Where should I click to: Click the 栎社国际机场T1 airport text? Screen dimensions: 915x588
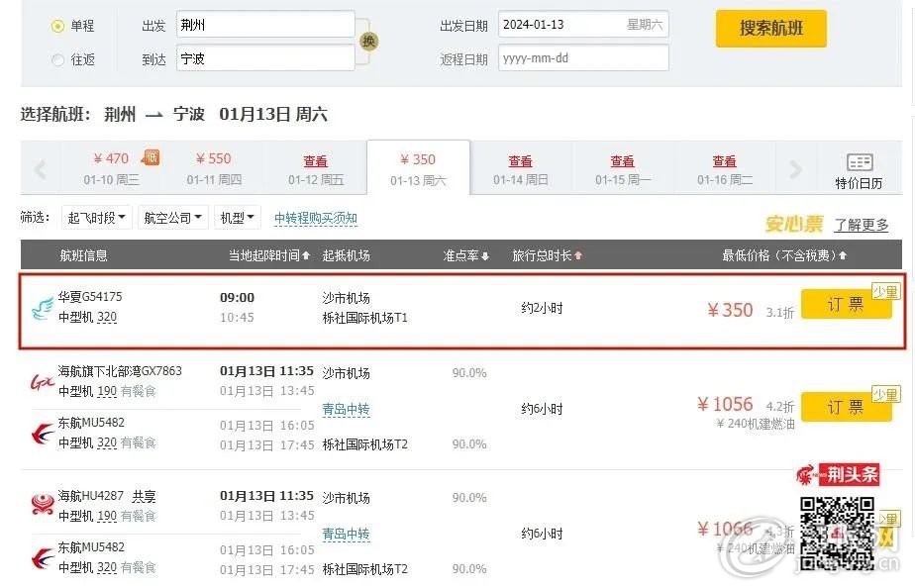364,318
